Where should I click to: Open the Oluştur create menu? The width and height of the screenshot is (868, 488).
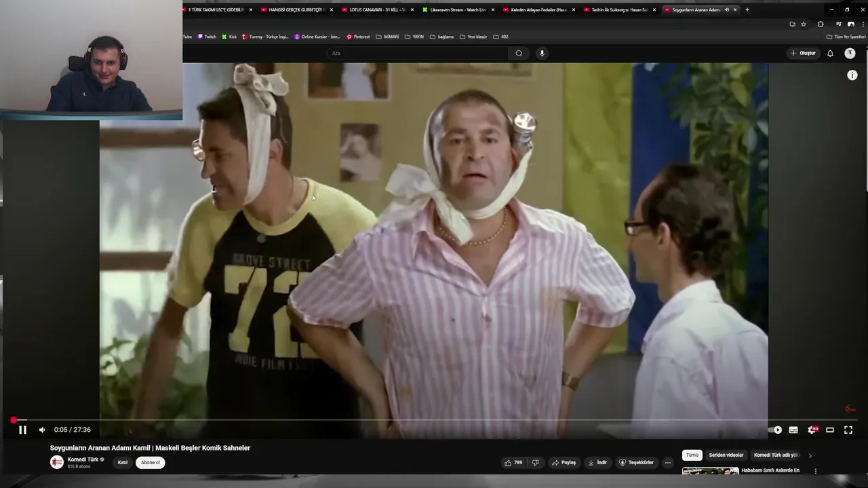(x=803, y=53)
